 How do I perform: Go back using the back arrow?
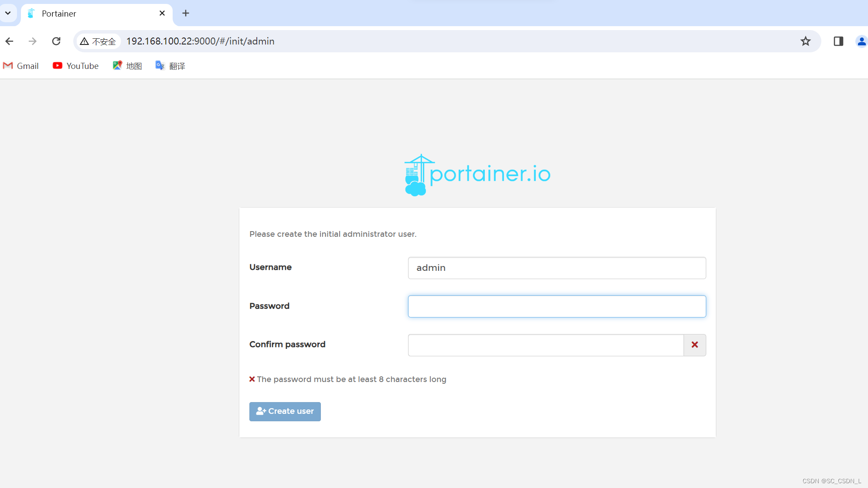10,41
